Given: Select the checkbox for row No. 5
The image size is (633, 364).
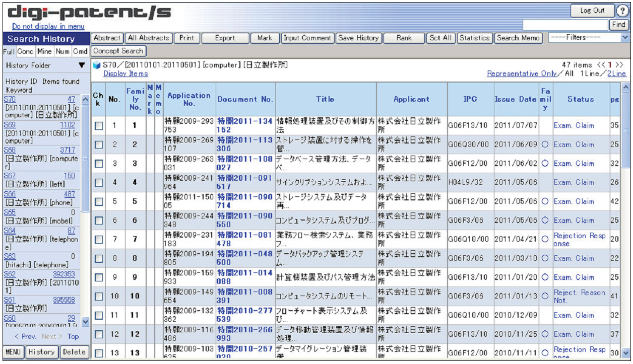Looking at the screenshot, I should pos(99,202).
